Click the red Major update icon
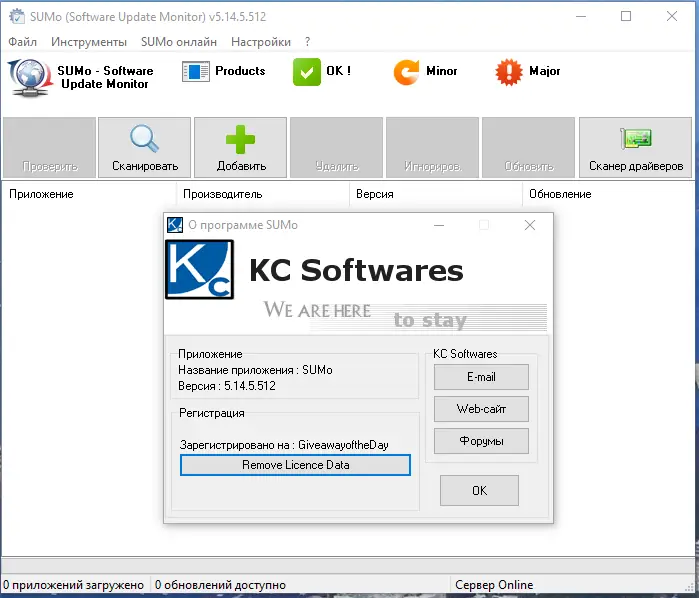The height and width of the screenshot is (598, 699). (509, 72)
